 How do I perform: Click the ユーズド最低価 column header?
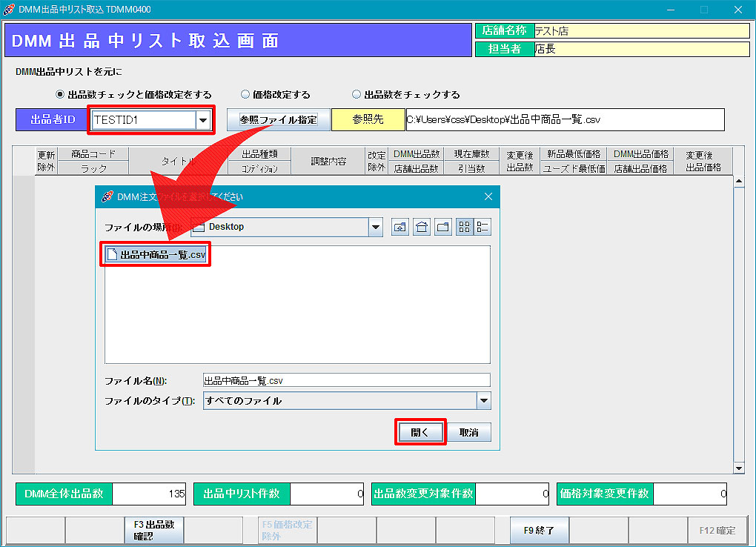coord(574,168)
